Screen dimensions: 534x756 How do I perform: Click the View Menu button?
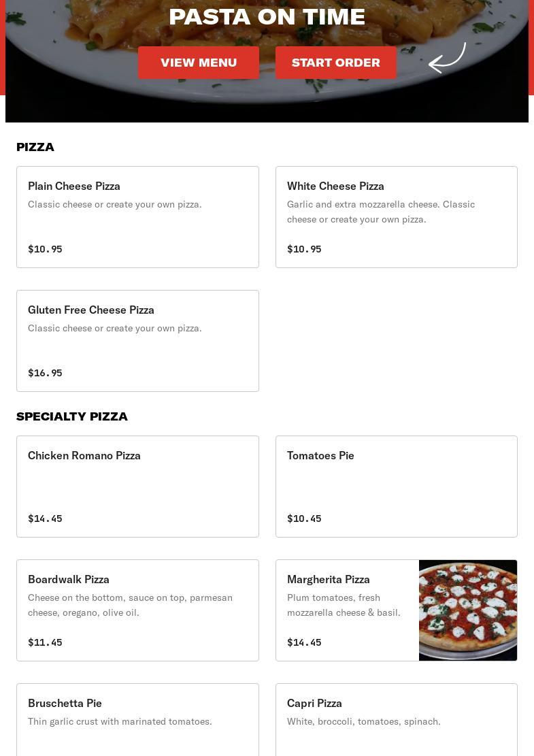[x=199, y=63]
